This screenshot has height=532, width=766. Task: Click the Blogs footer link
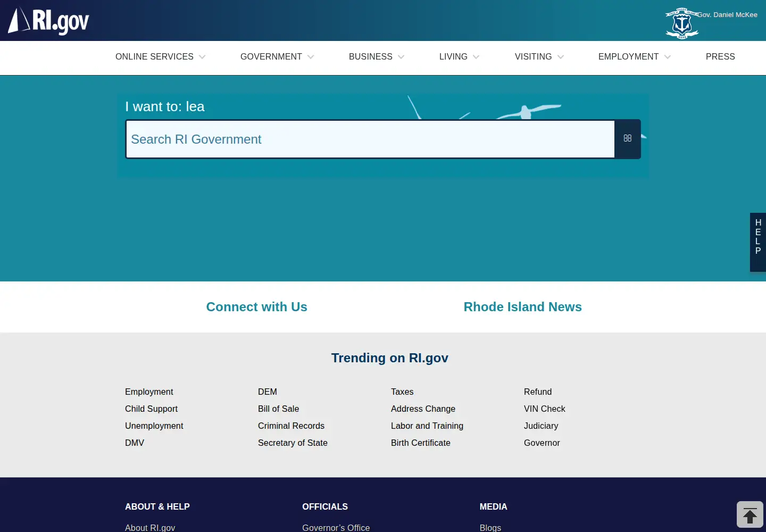pos(490,527)
